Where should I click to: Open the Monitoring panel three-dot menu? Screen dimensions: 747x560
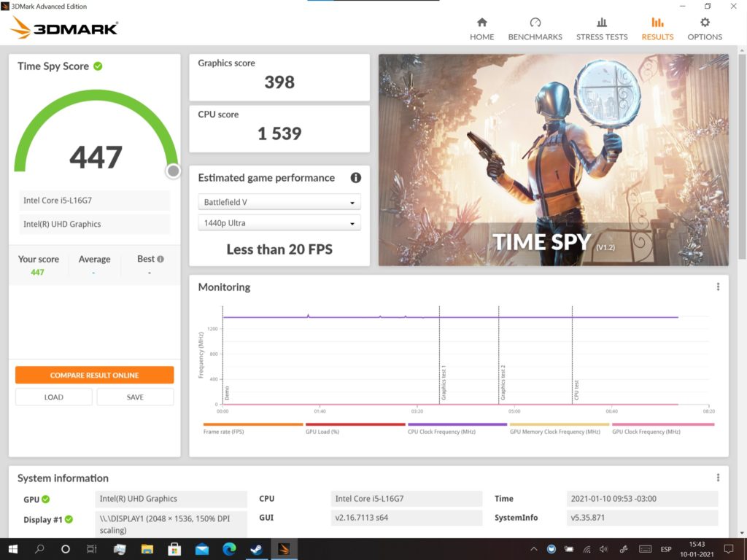click(718, 287)
